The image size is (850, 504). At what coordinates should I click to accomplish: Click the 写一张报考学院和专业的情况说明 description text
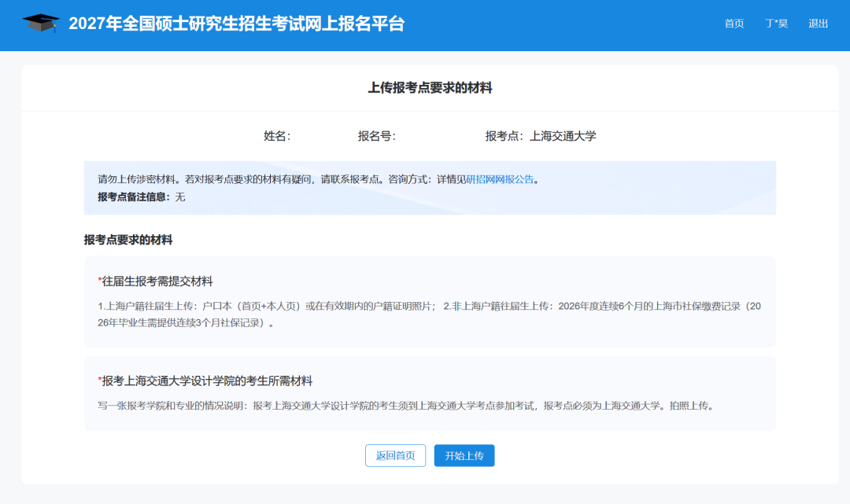tap(406, 406)
